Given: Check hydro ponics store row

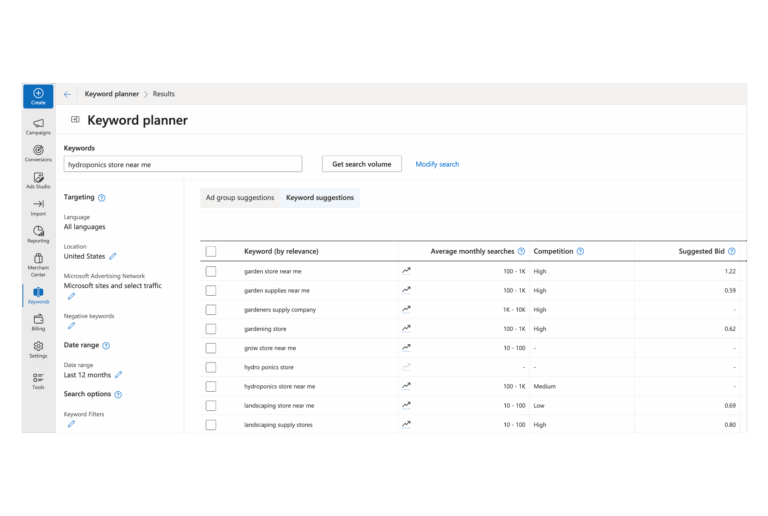Looking at the screenshot, I should [x=211, y=367].
